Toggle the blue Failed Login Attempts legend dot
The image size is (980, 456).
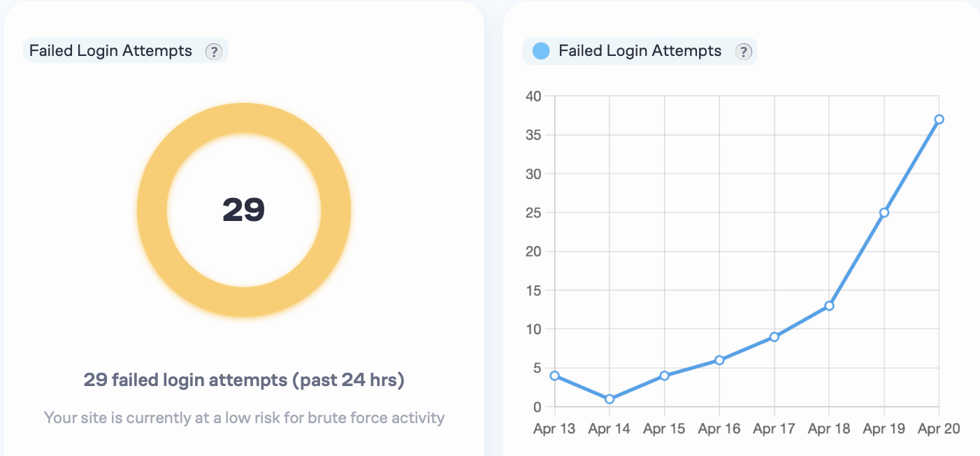pyautogui.click(x=541, y=51)
